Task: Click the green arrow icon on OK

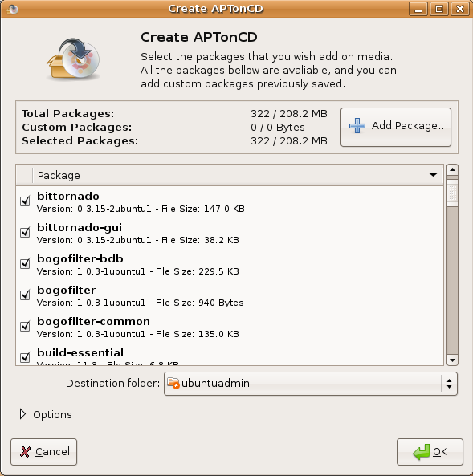Action: [x=421, y=452]
